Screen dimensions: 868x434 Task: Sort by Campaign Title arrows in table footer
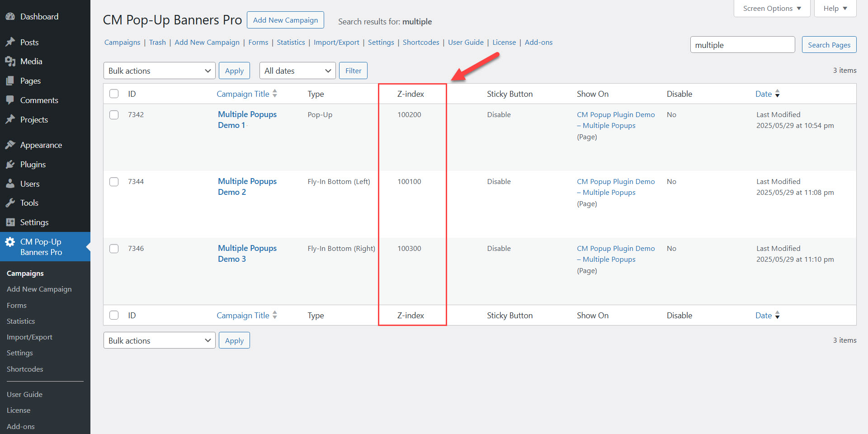(275, 315)
